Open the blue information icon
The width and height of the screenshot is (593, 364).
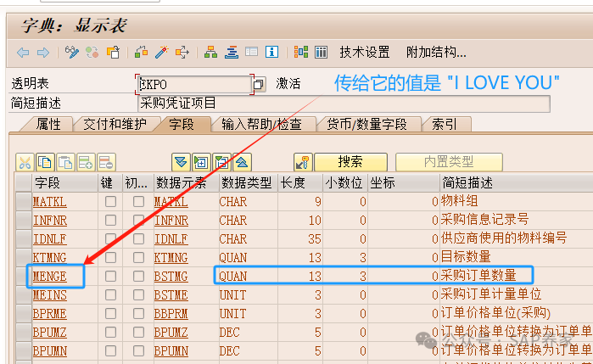pyautogui.click(x=271, y=52)
